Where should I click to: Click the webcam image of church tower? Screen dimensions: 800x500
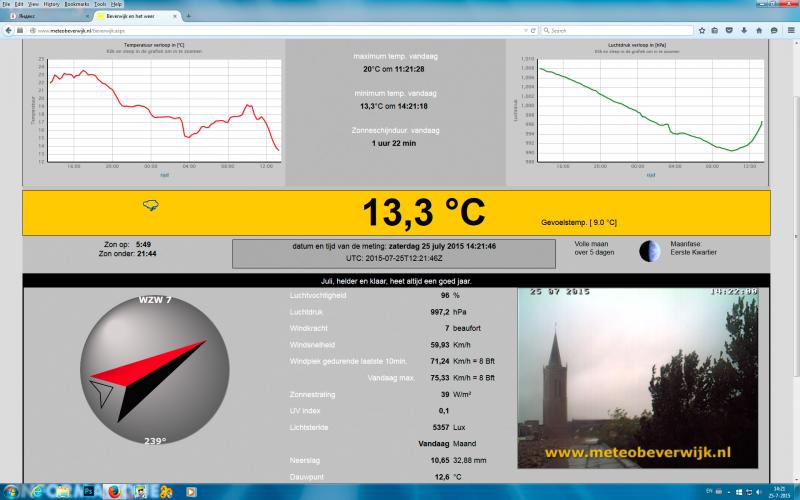click(638, 378)
